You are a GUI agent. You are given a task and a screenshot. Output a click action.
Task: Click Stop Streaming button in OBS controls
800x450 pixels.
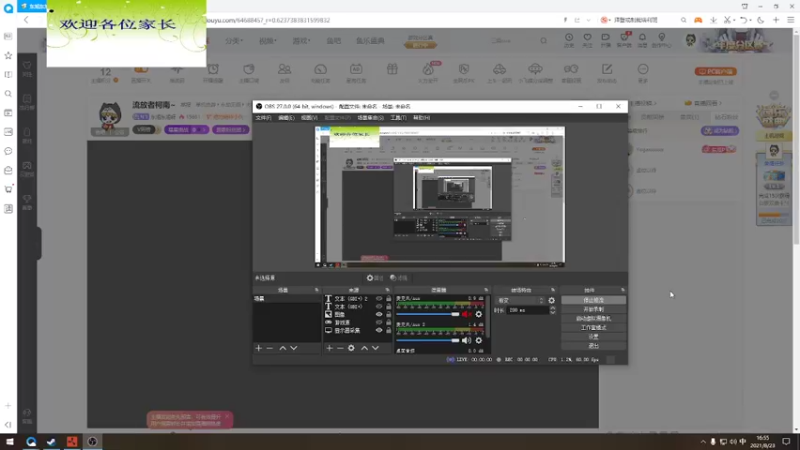[x=593, y=301]
